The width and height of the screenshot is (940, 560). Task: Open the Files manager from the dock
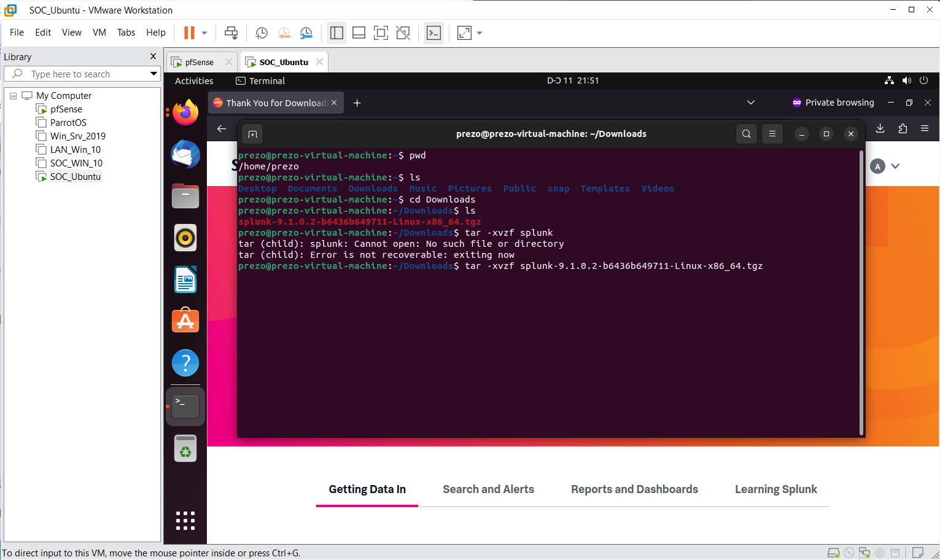185,196
